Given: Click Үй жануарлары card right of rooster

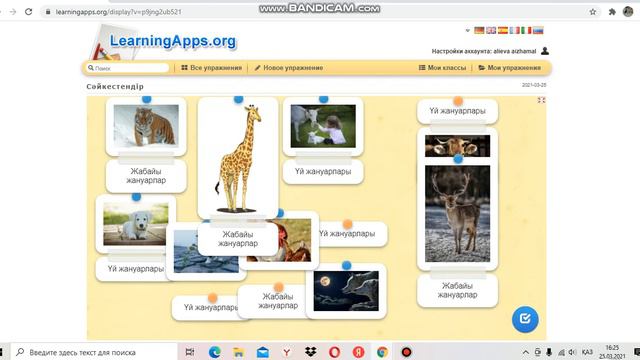Looking at the screenshot, I should click(352, 234).
